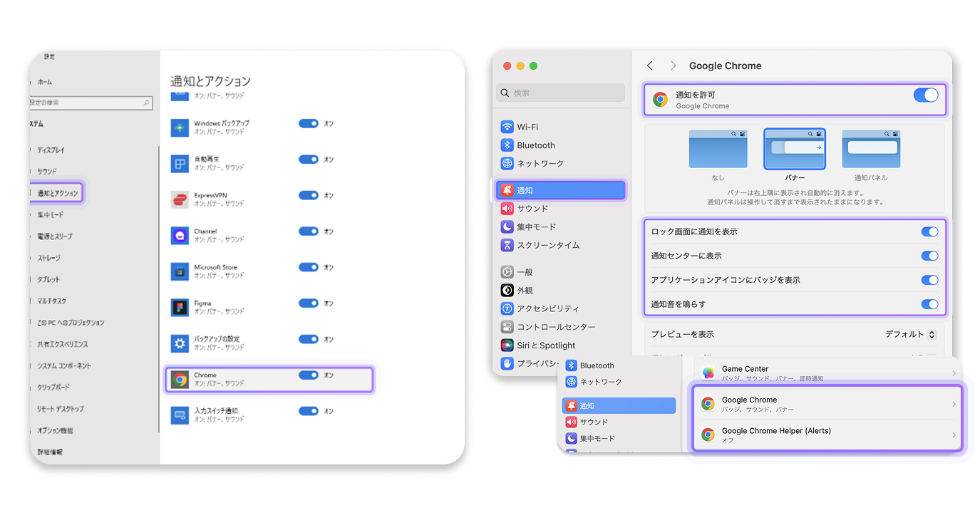The height and width of the screenshot is (515, 980).
Task: Disable the Channel notification switch
Action: pyautogui.click(x=309, y=231)
